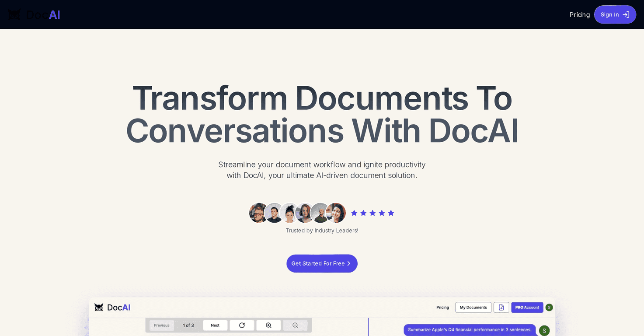
Task: Open Pricing from the top navigation
Action: [x=579, y=14]
